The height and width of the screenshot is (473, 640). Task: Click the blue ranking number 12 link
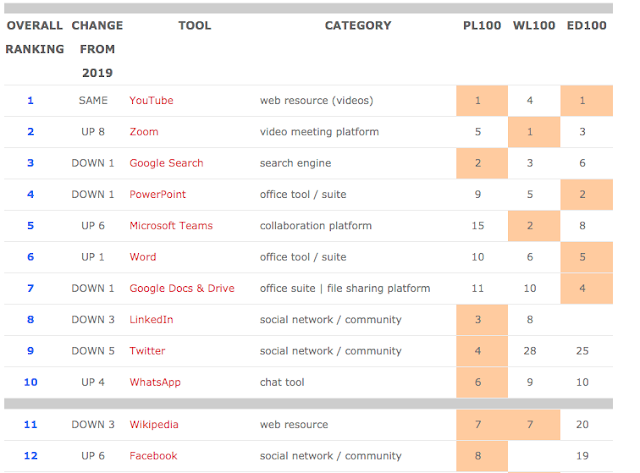30,456
